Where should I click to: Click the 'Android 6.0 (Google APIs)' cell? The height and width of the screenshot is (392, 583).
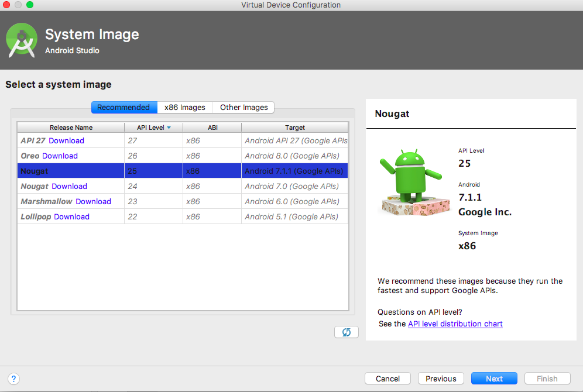(x=295, y=201)
